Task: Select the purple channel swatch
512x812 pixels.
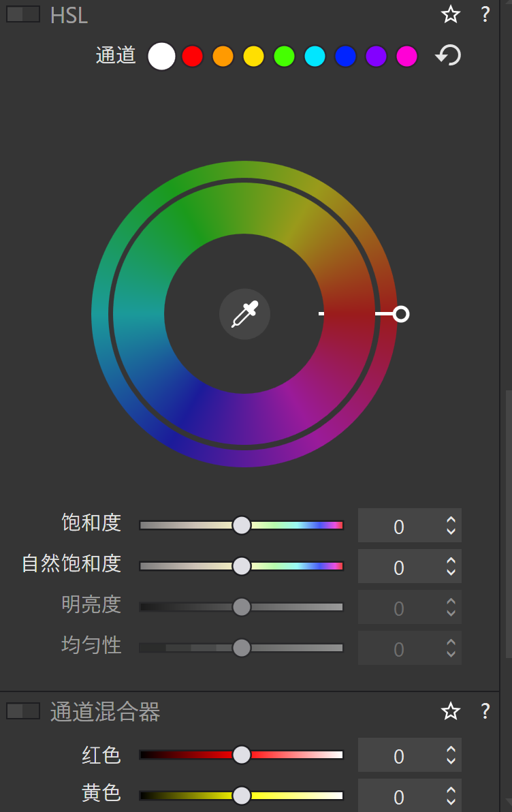Action: (377, 56)
